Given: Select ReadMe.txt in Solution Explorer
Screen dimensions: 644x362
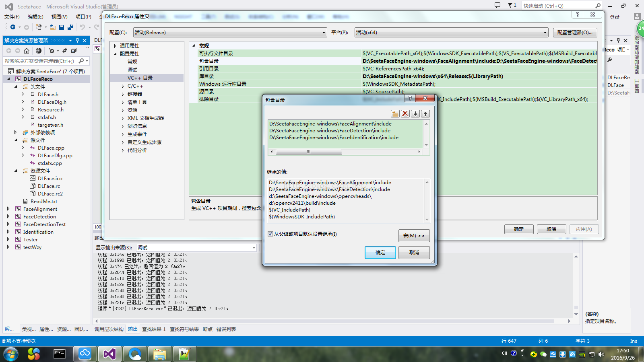Looking at the screenshot, I should (x=44, y=202).
